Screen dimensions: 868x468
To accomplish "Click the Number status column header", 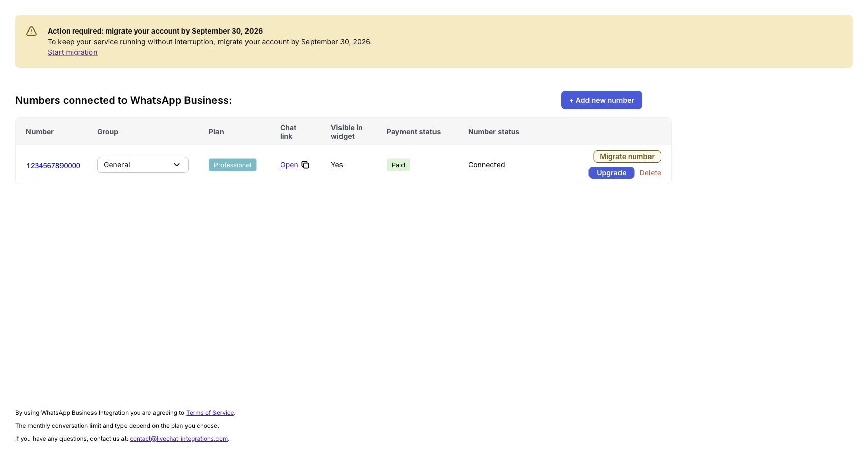I will 493,132.
